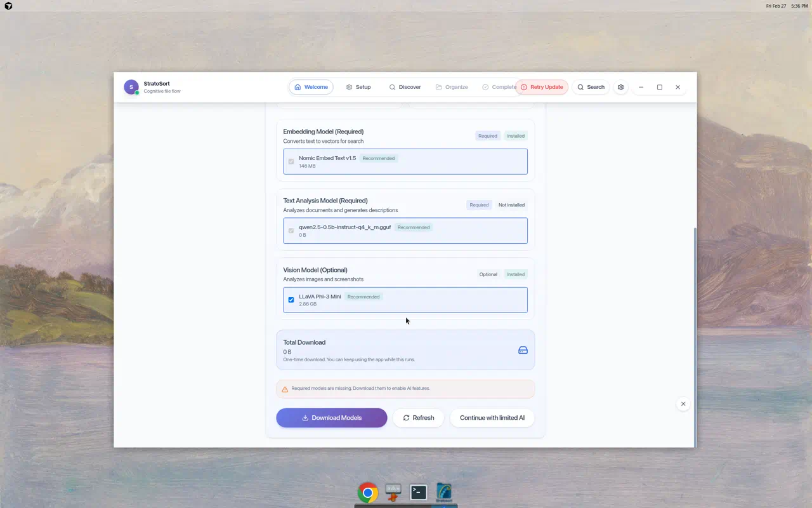Open the Terminal from the dock
Screen dimensions: 812x508
click(419, 492)
